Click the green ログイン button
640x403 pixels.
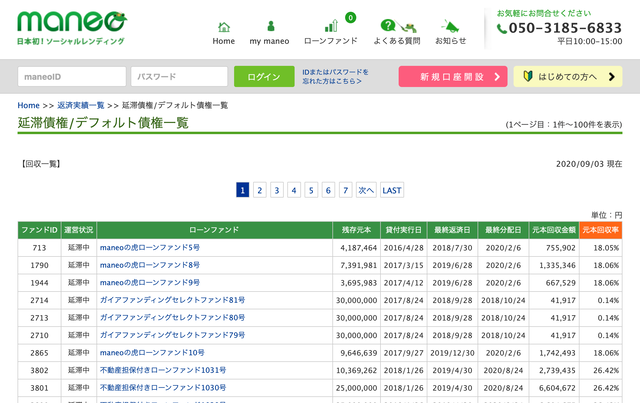coord(264,76)
